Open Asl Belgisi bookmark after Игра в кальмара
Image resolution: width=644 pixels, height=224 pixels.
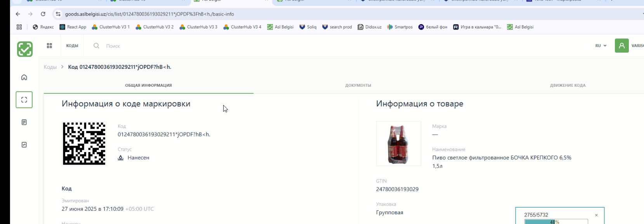pos(520,27)
